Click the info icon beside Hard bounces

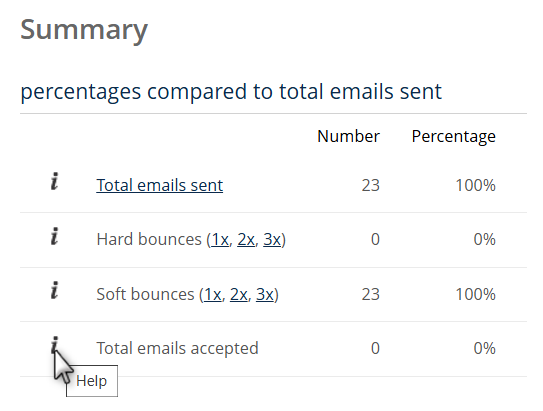coord(54,236)
